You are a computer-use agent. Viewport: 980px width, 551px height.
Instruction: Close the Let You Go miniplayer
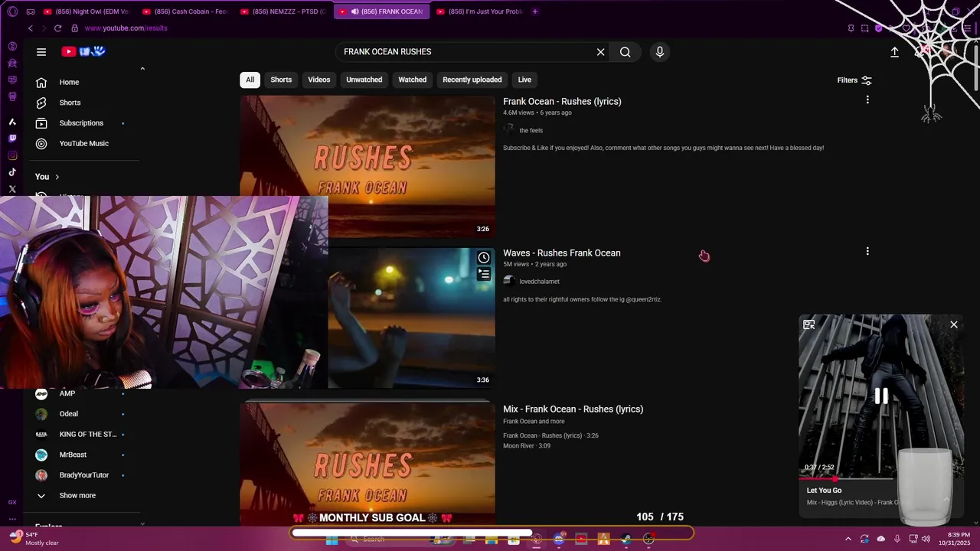tap(954, 324)
